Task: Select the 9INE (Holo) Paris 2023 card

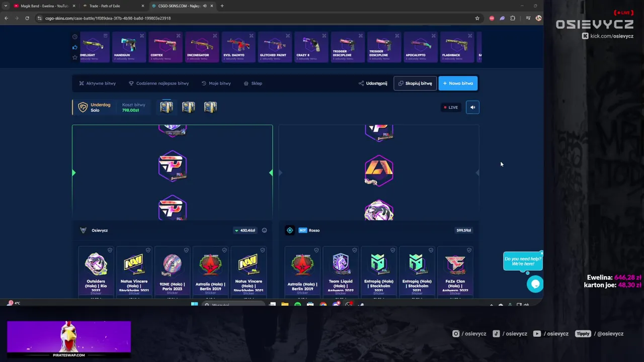Action: (x=172, y=272)
